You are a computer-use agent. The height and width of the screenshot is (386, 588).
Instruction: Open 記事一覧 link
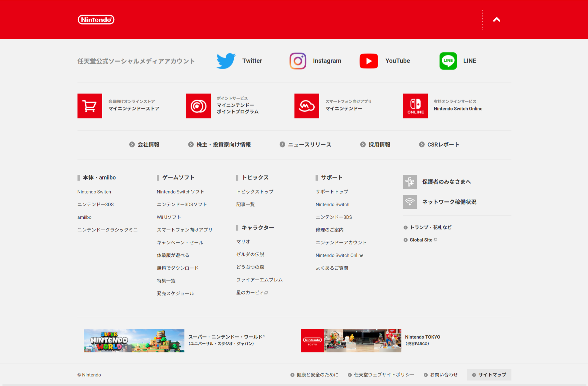245,204
